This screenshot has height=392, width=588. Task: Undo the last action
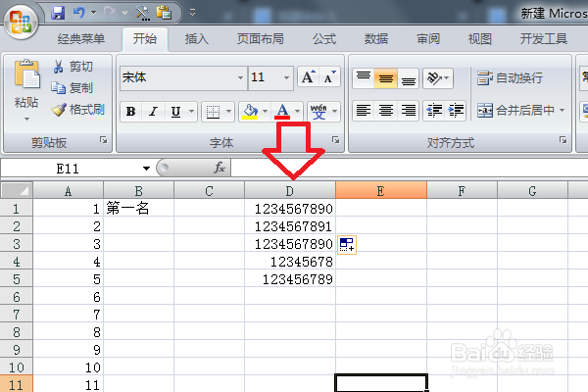point(78,13)
